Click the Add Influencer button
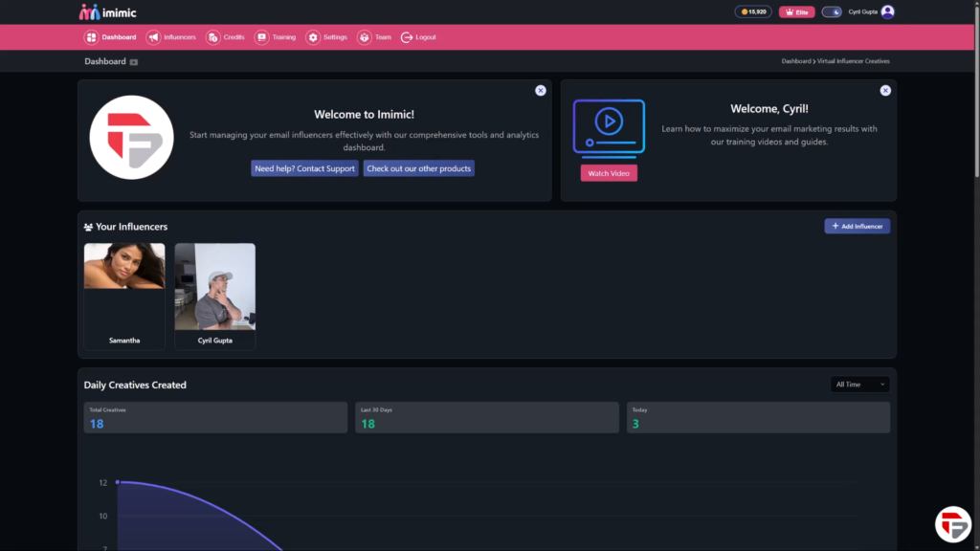This screenshot has height=551, width=980. pyautogui.click(x=857, y=227)
